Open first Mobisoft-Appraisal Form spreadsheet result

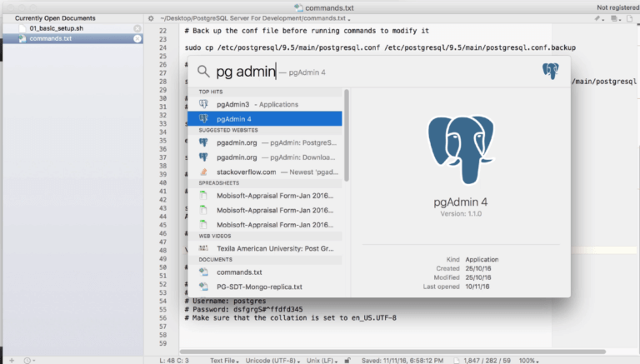(x=265, y=196)
